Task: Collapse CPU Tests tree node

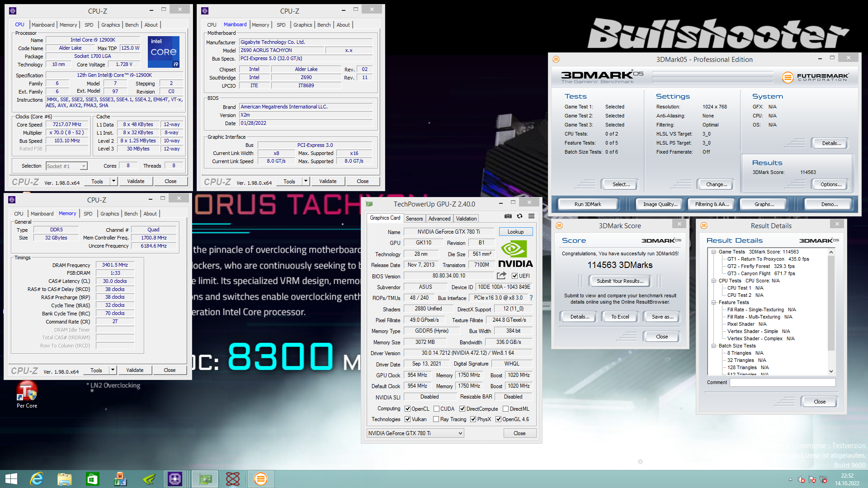Action: (714, 281)
